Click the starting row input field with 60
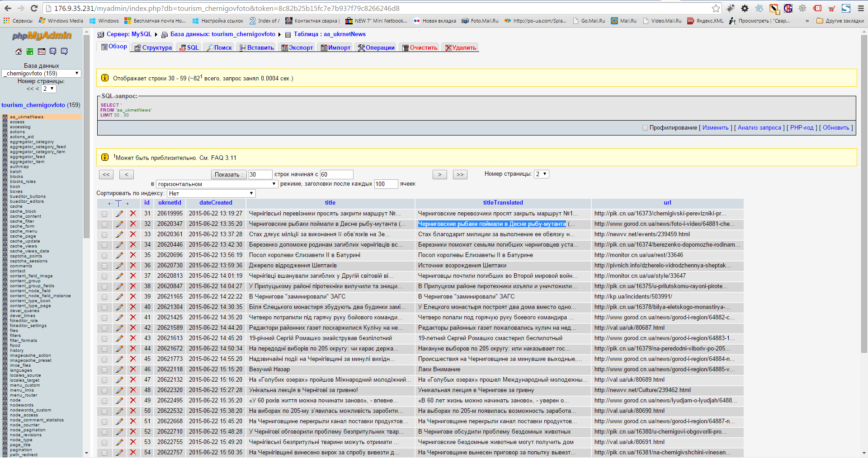Viewport: 868px width, 458px height. click(336, 174)
